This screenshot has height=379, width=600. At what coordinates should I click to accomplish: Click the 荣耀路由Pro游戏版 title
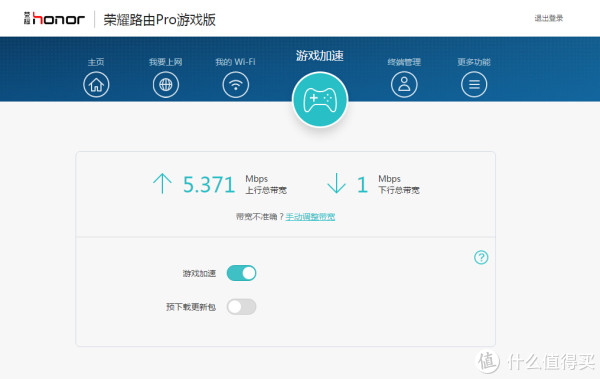(x=160, y=19)
